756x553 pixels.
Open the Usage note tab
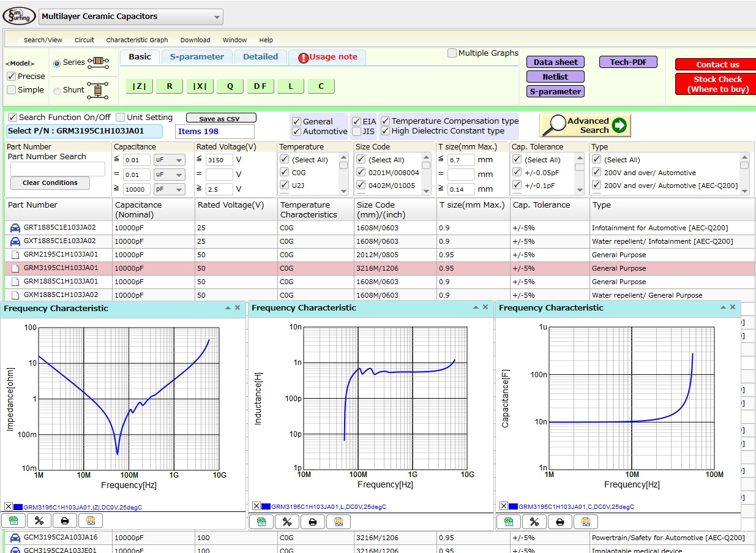click(x=327, y=57)
